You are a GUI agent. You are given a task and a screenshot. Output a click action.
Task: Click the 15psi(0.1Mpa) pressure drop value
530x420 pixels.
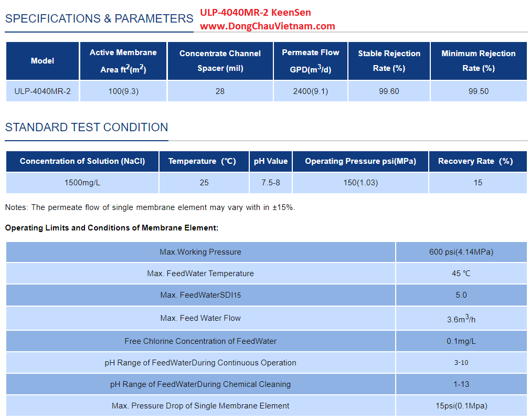click(x=461, y=405)
